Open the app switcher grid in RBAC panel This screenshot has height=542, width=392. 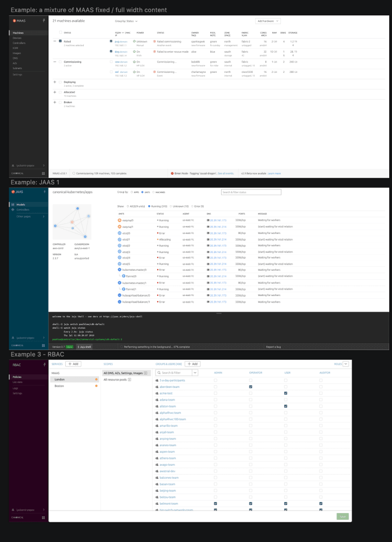(43, 518)
